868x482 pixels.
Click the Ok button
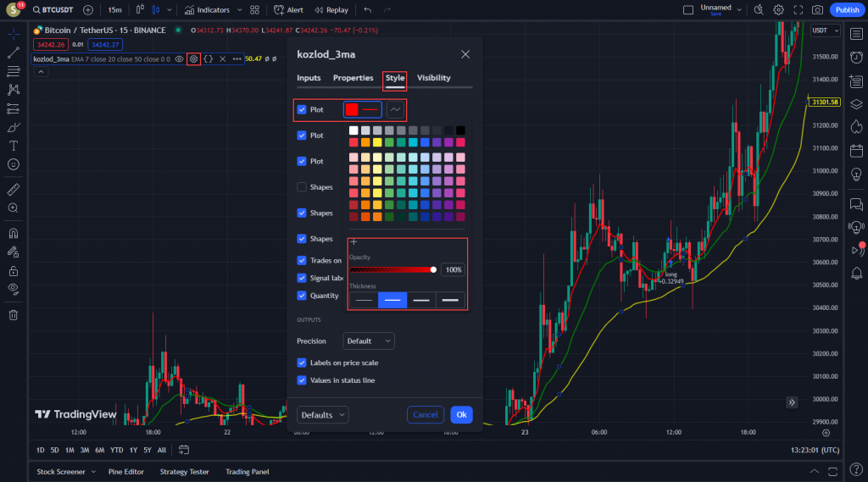(461, 414)
